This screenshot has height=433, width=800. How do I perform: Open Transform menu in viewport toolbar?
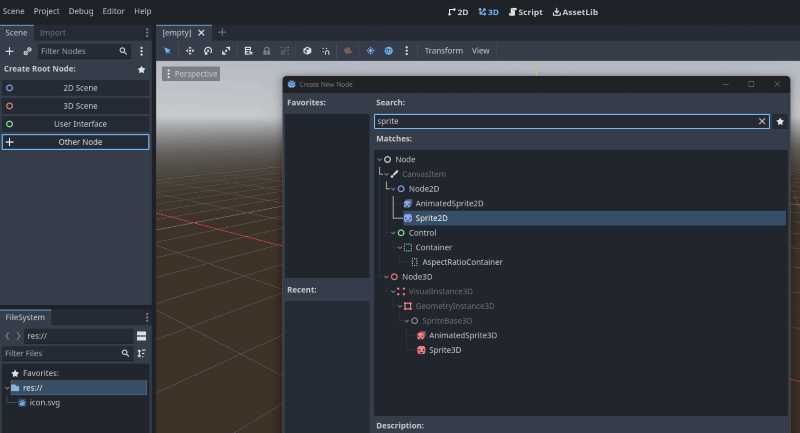443,51
